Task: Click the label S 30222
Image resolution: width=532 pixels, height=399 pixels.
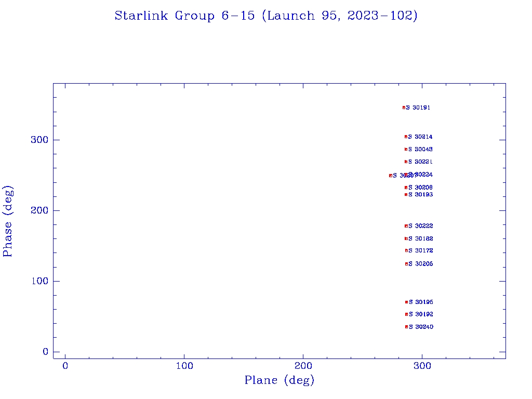Action: point(421,226)
